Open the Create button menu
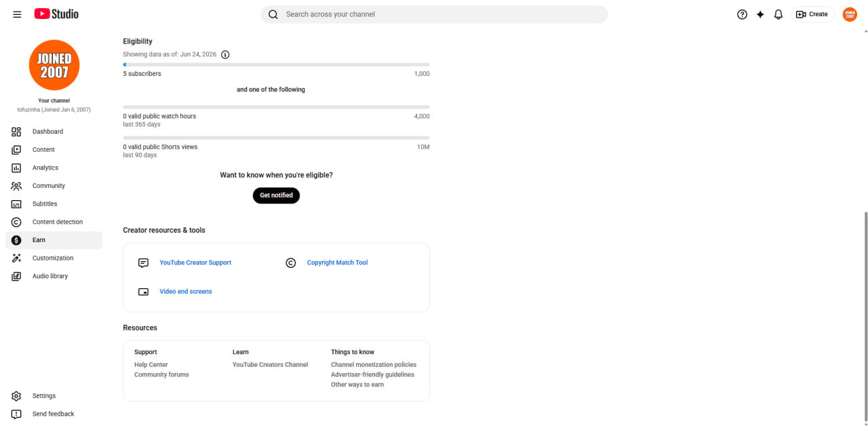Image resolution: width=868 pixels, height=426 pixels. click(812, 14)
